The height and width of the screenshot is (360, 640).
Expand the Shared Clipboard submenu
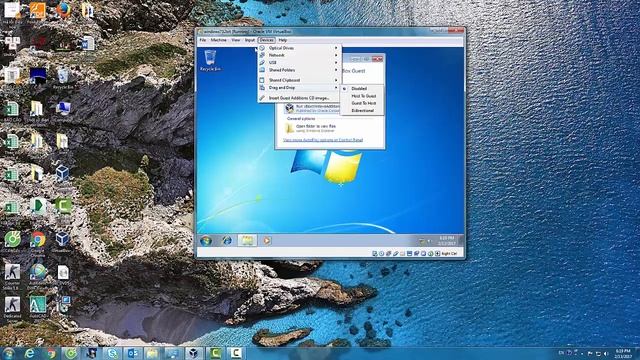pyautogui.click(x=299, y=80)
